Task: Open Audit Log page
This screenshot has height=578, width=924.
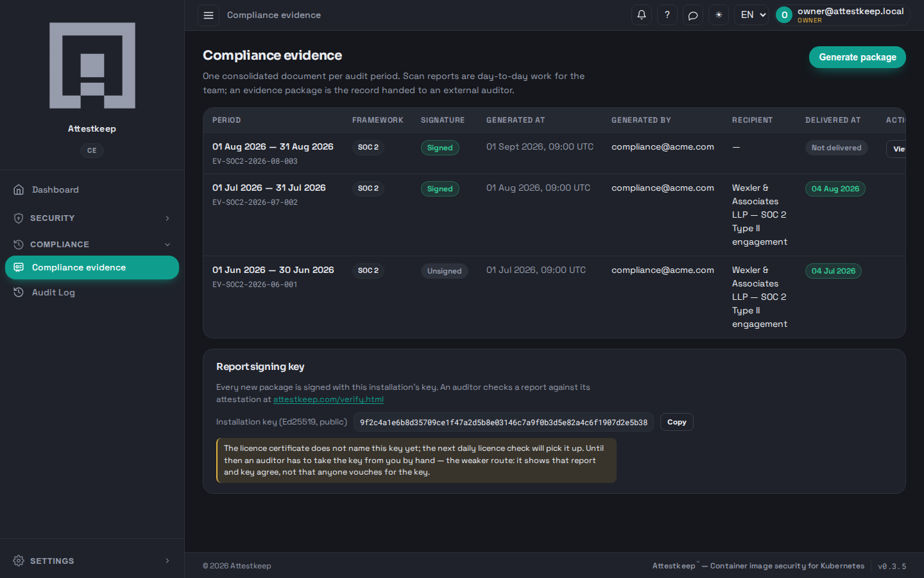Action: click(92, 292)
